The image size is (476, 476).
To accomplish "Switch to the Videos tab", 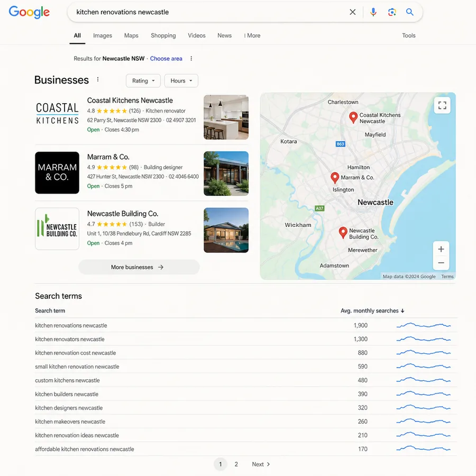I will [x=197, y=35].
